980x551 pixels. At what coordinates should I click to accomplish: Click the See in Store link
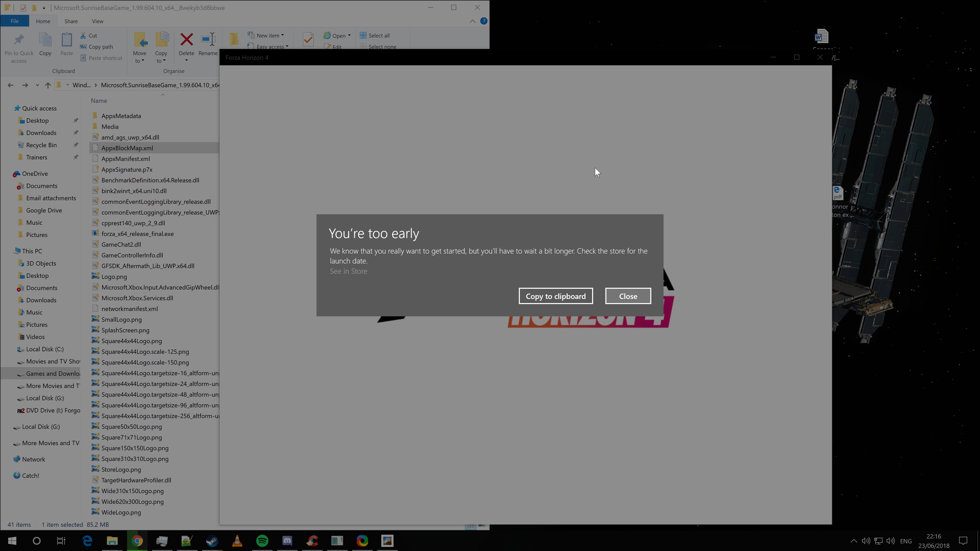[348, 271]
